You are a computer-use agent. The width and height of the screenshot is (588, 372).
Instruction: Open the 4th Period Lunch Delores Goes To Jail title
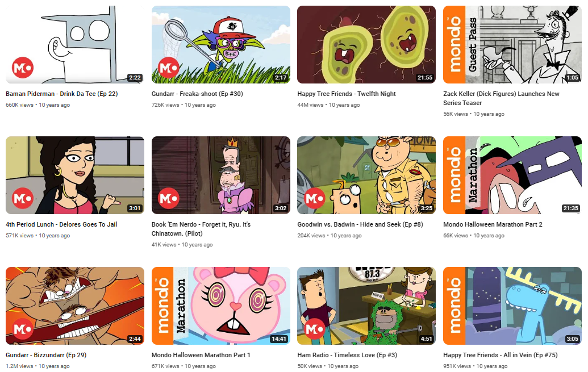pos(61,224)
